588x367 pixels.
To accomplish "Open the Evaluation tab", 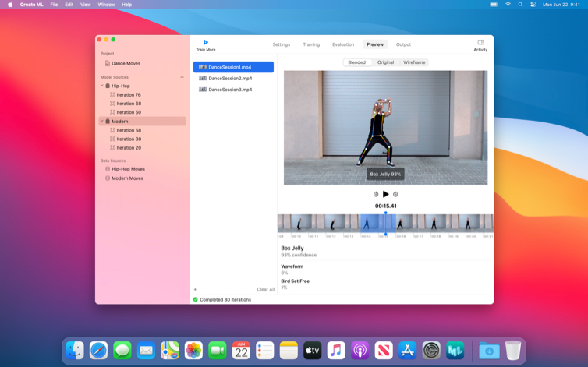I will 342,44.
